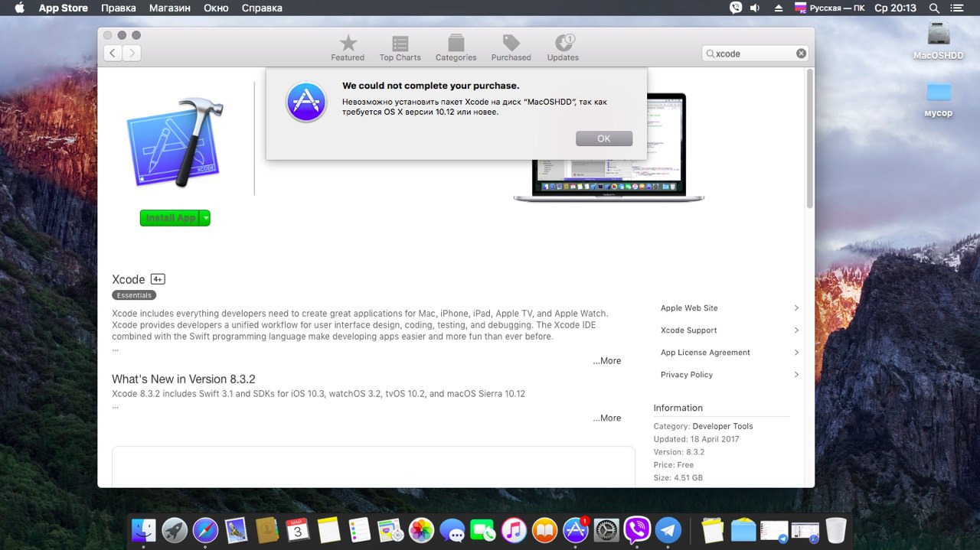Click the App Store vertical scrollbar
Viewport: 980px width, 550px height.
810,138
